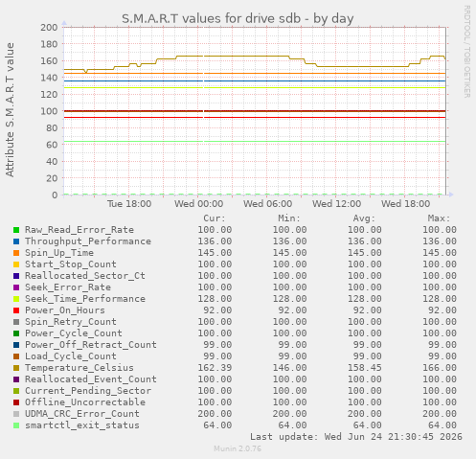Click the 200 y-axis tick label

tap(49, 28)
